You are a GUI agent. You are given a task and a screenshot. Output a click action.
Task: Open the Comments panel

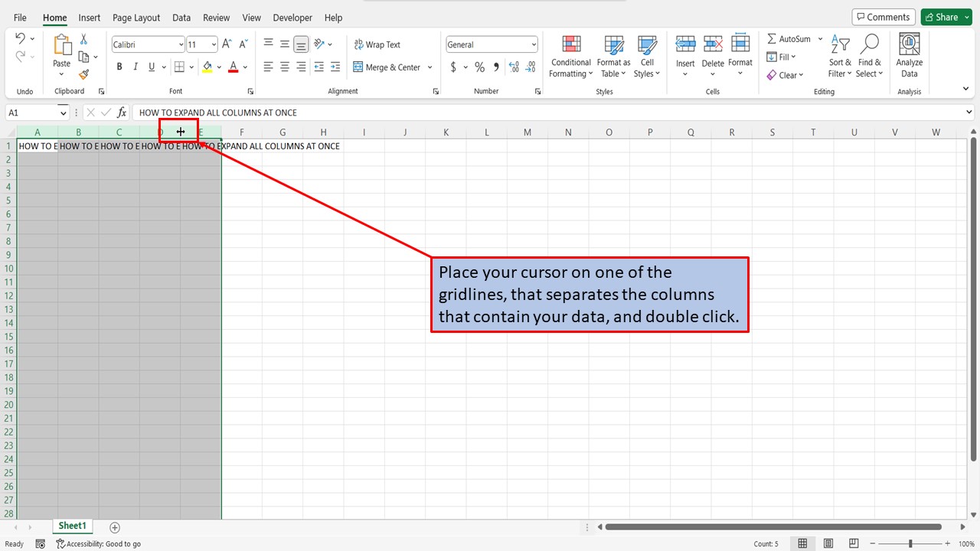[884, 16]
